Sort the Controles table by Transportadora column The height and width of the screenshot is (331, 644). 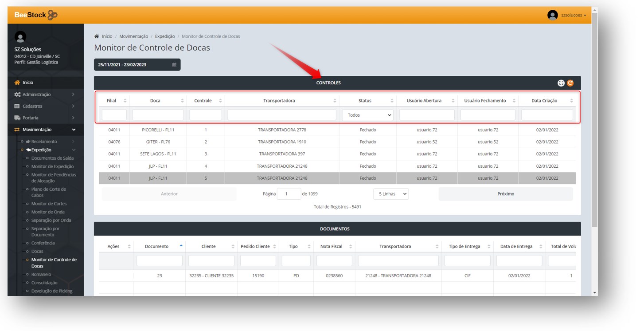(335, 101)
